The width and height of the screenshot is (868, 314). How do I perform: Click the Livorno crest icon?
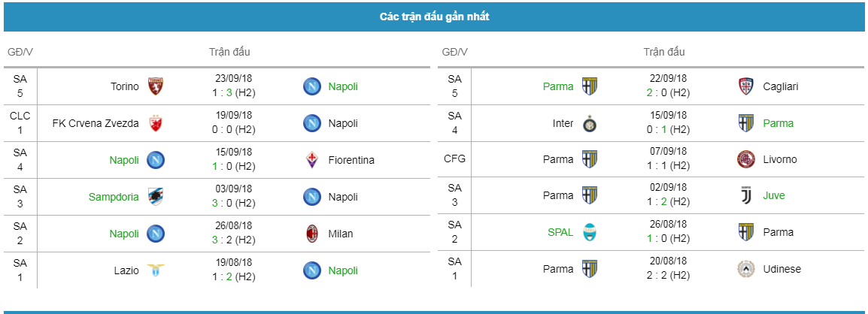(747, 160)
